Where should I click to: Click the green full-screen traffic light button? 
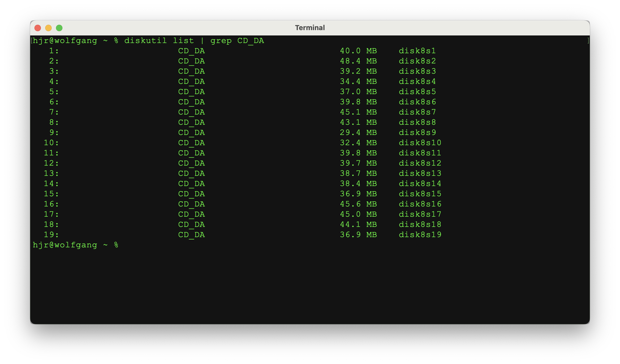tap(59, 28)
